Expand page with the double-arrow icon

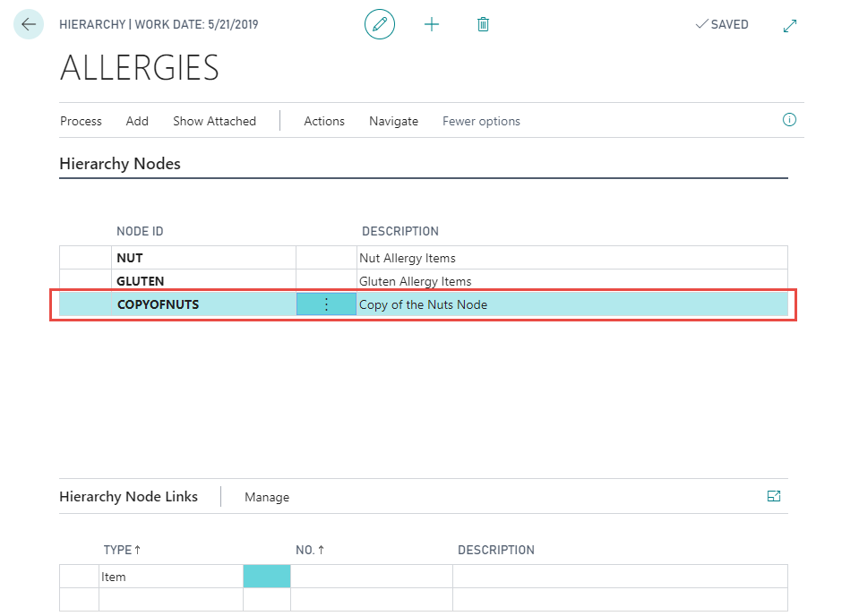click(x=790, y=26)
